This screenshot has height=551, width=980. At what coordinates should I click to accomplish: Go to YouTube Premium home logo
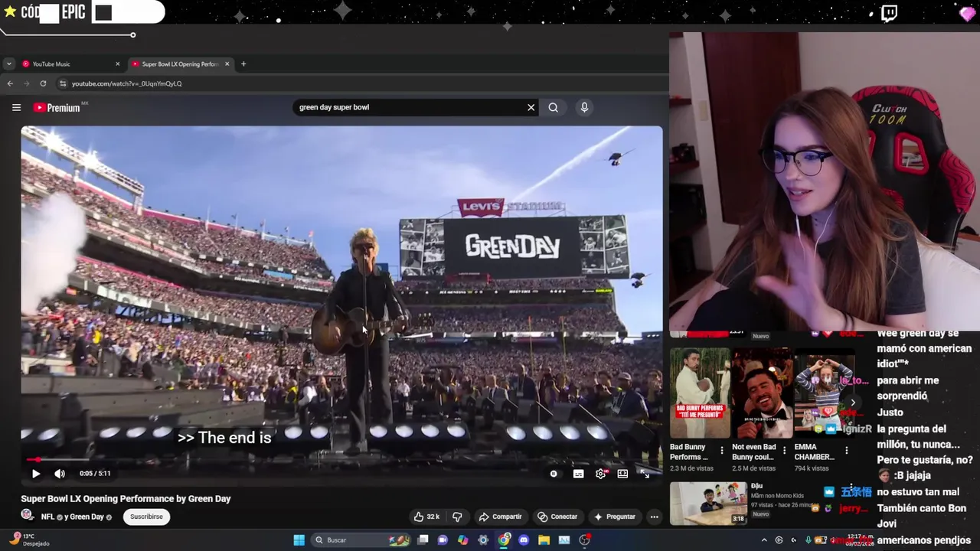(57, 108)
